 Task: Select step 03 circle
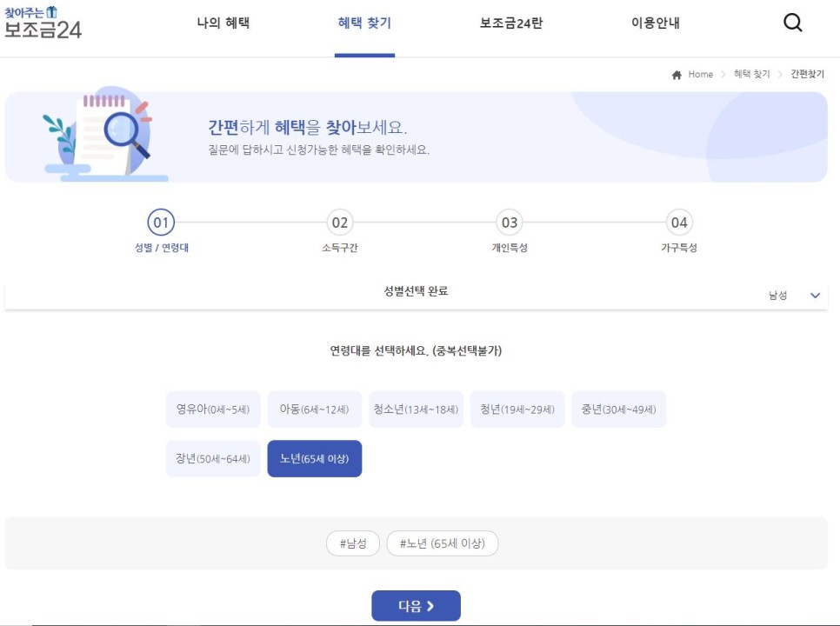(510, 223)
